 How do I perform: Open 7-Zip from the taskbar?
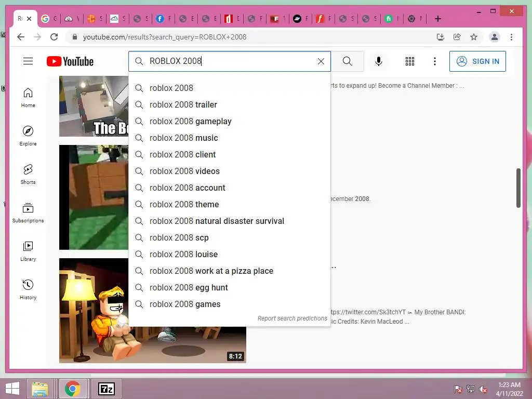tap(106, 389)
